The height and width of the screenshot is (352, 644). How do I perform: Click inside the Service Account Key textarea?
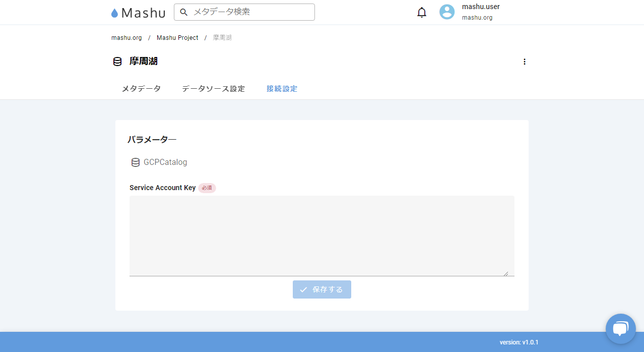(321, 236)
